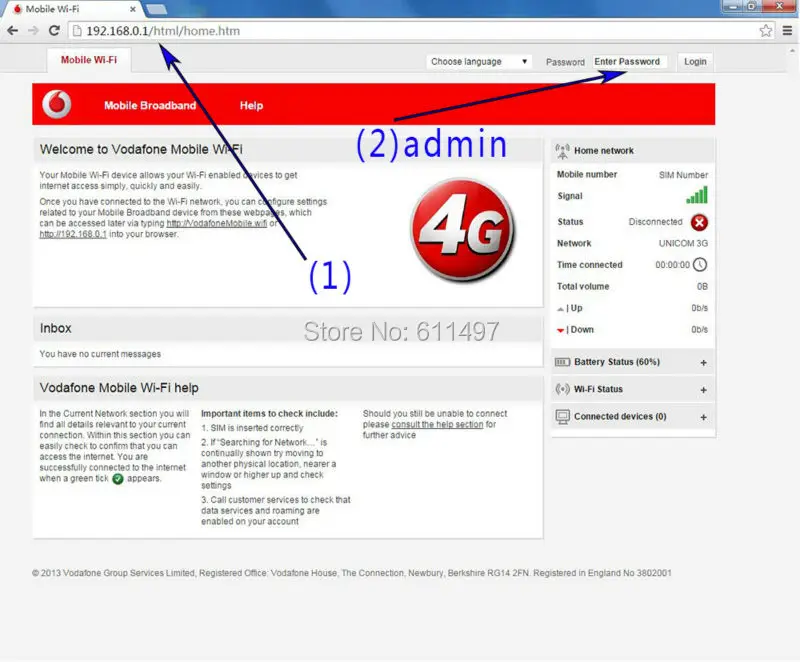The width and height of the screenshot is (800, 662).
Task: Open the Help menu in red banner
Action: point(252,106)
